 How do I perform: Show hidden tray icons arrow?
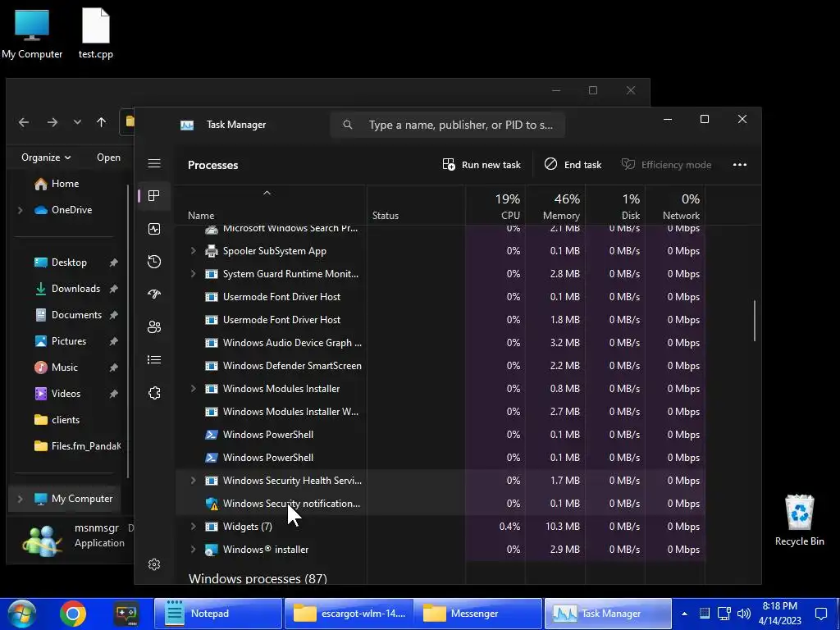tap(685, 614)
